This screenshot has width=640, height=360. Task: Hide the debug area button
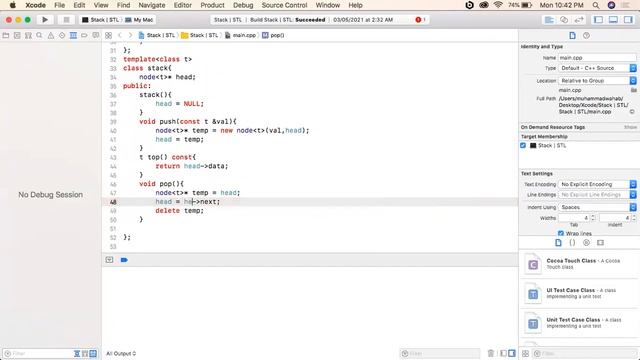pos(109,260)
